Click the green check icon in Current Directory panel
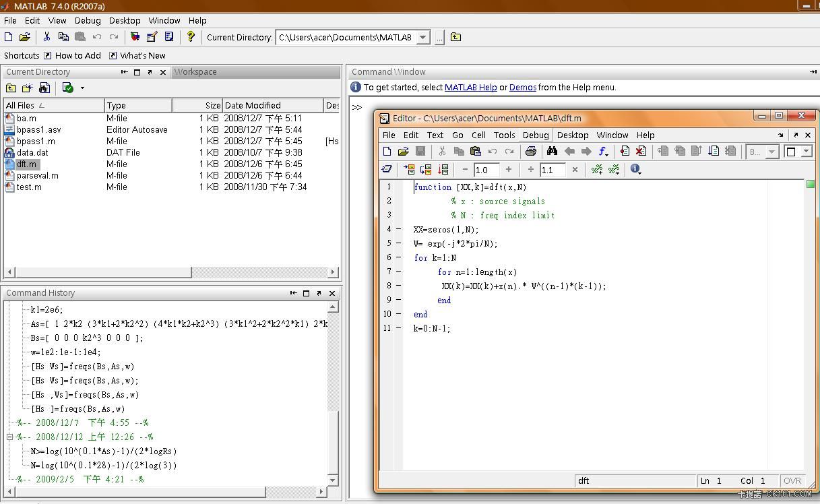The height and width of the screenshot is (504, 820). tap(67, 88)
